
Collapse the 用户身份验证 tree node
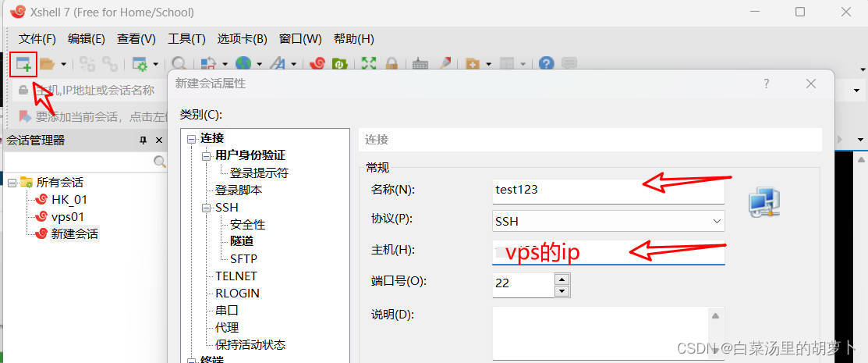(206, 156)
